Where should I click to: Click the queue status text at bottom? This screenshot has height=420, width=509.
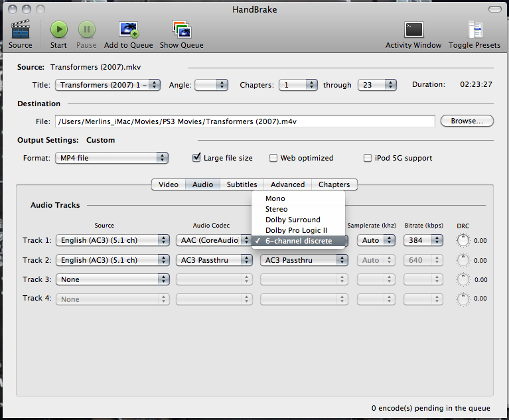pos(431,408)
